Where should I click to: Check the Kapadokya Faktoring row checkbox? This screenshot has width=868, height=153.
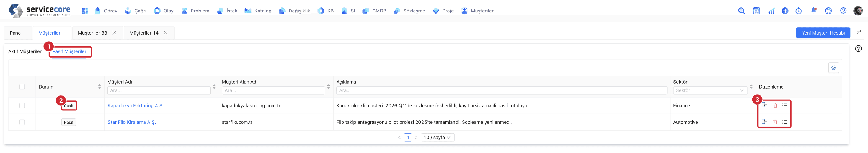click(x=22, y=105)
